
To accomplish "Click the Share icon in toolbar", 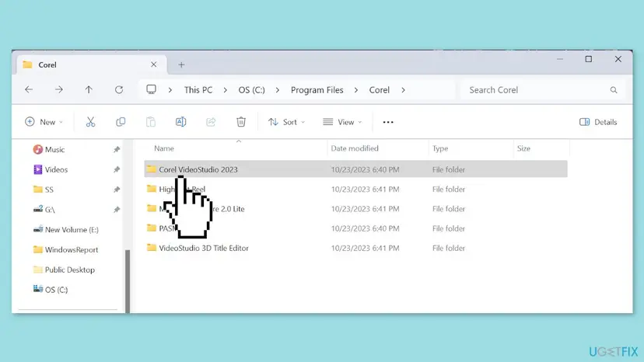I will tap(211, 122).
